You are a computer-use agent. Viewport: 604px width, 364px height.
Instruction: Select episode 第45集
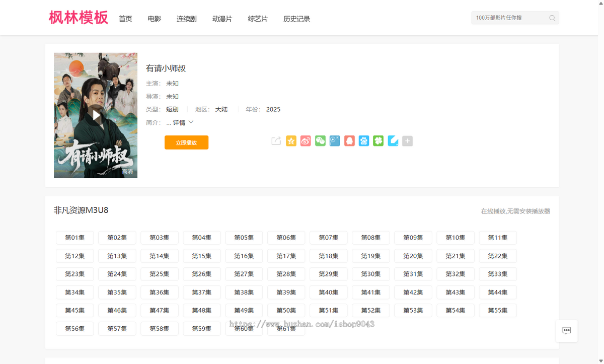pyautogui.click(x=75, y=310)
